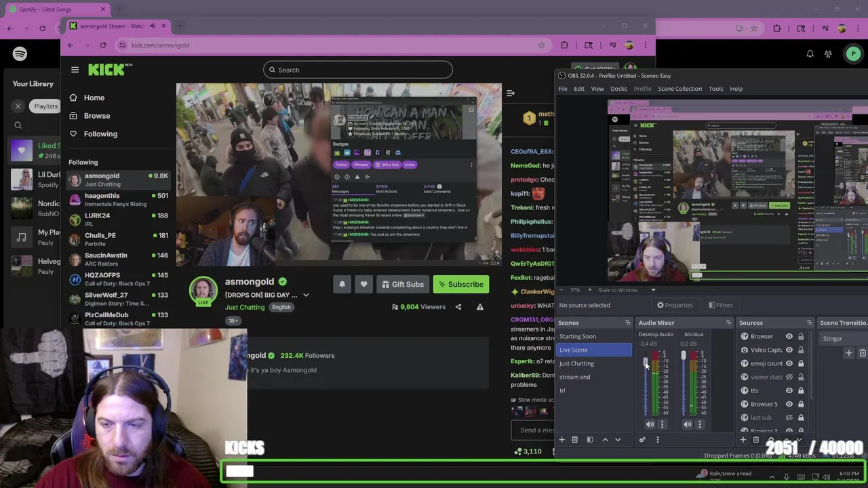Open the Audio Mixer dock three-dot menu

point(657,440)
